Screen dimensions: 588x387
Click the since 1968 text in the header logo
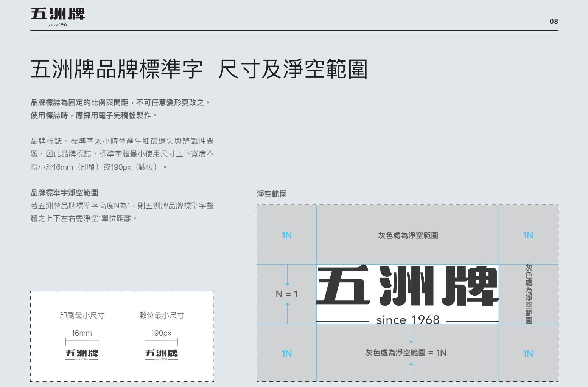[x=58, y=25]
